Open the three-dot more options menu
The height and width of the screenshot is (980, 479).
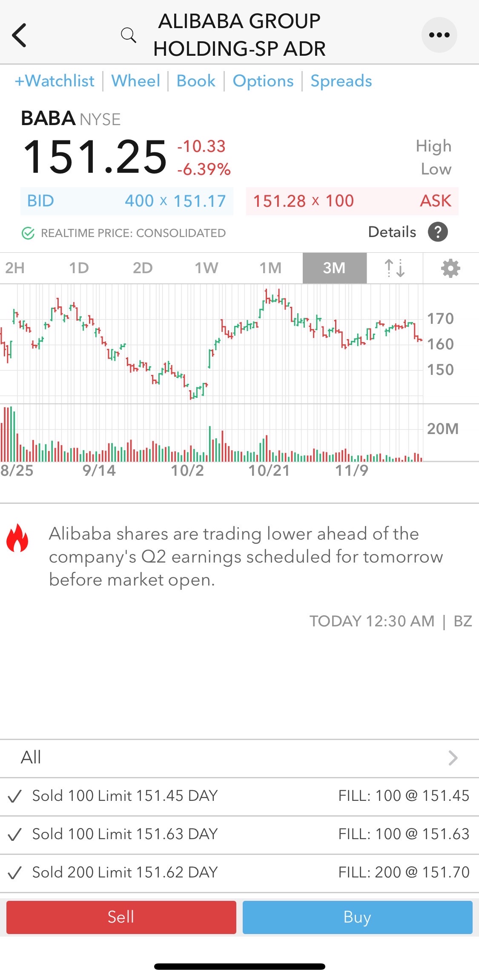point(439,35)
